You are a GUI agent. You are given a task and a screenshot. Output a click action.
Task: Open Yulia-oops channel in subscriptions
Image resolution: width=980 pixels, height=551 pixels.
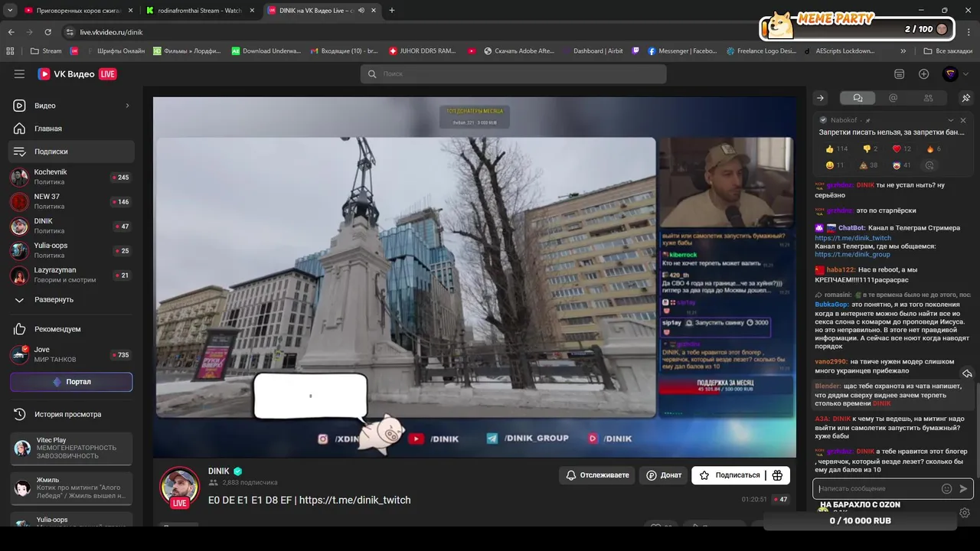(71, 250)
